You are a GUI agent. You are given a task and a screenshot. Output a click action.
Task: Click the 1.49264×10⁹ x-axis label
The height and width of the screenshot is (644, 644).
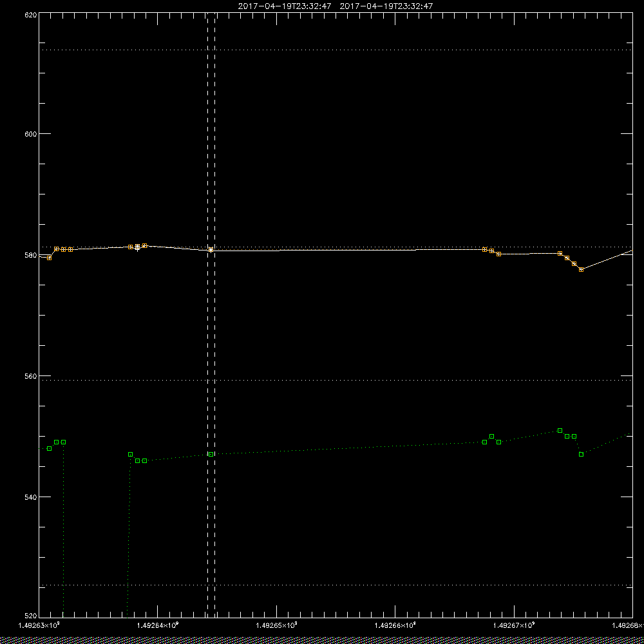coord(158,625)
